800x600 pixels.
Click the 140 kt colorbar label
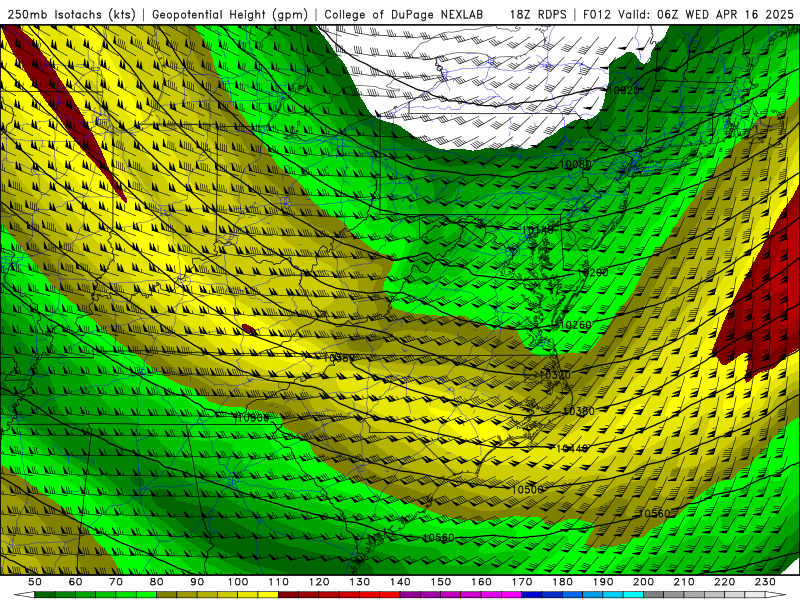400,582
